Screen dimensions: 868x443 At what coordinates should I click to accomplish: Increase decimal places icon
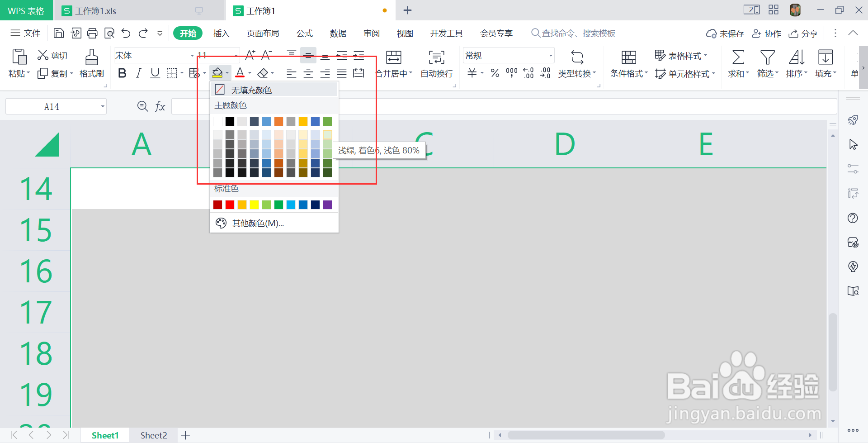pyautogui.click(x=528, y=73)
